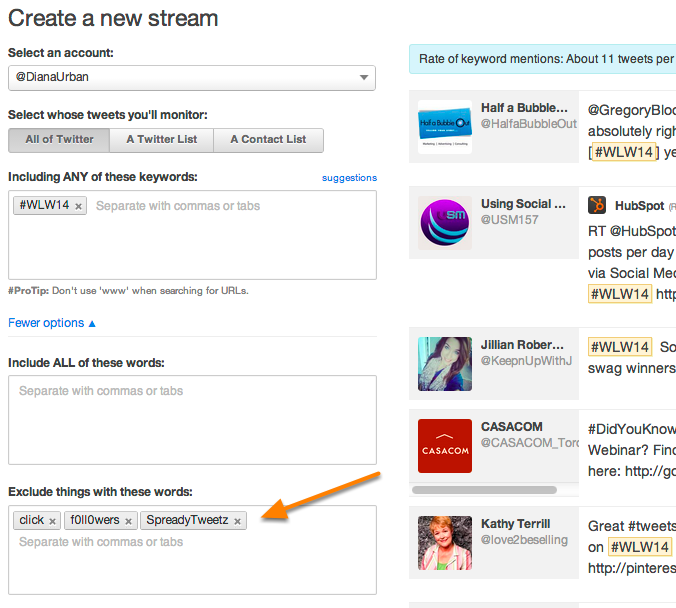This screenshot has height=608, width=676.
Task: Delete the f0ll0wers exclusion tag
Action: (x=128, y=521)
